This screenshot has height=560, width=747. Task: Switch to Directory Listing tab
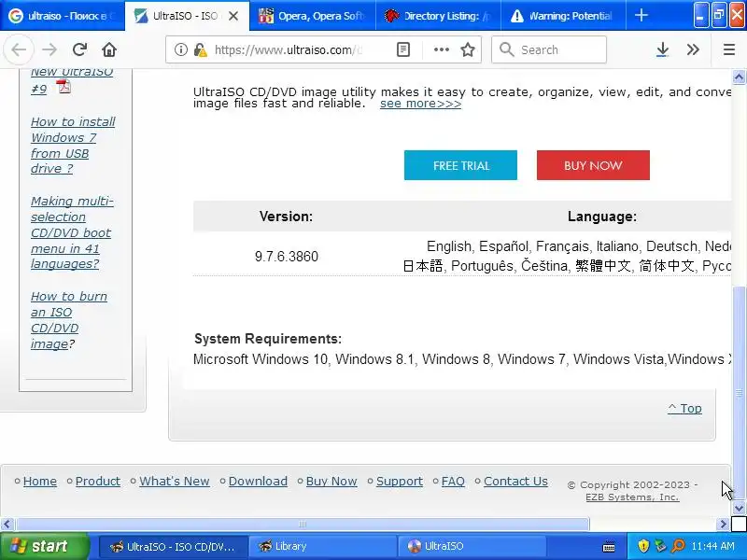438,16
